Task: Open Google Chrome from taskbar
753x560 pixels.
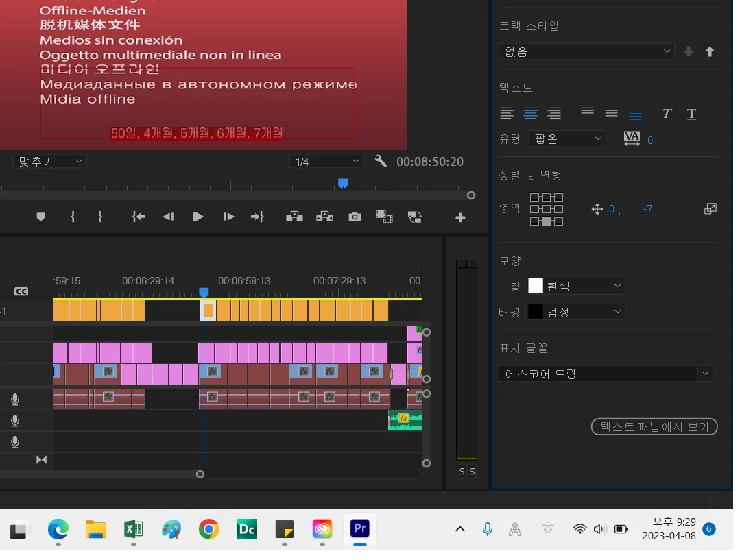Action: [209, 529]
